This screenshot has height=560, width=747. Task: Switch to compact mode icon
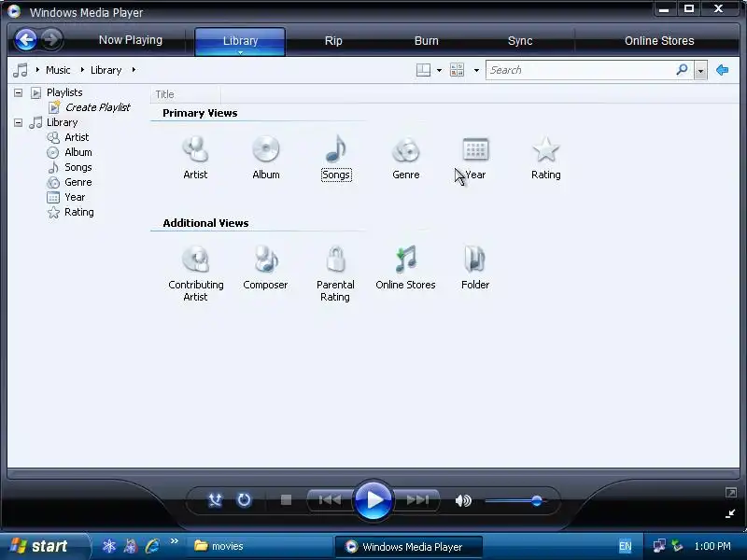pyautogui.click(x=730, y=513)
